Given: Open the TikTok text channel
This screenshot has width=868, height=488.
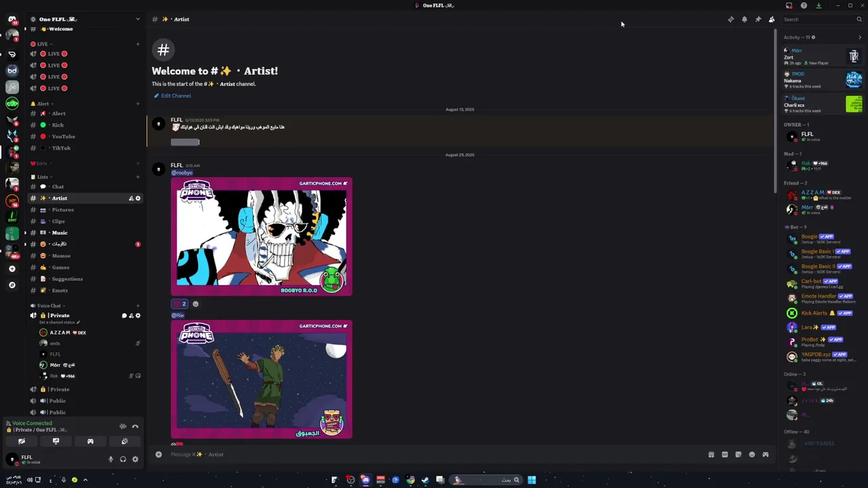Looking at the screenshot, I should [85, 148].
